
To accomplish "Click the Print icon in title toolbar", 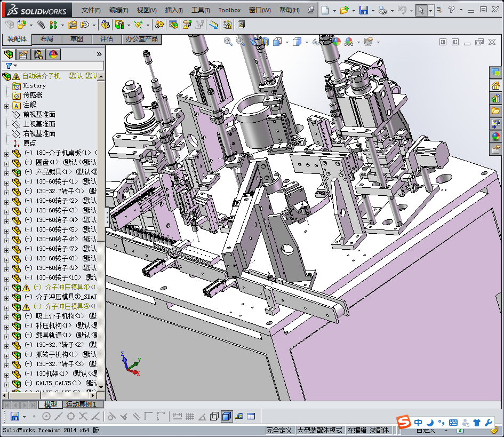I will click(x=382, y=10).
